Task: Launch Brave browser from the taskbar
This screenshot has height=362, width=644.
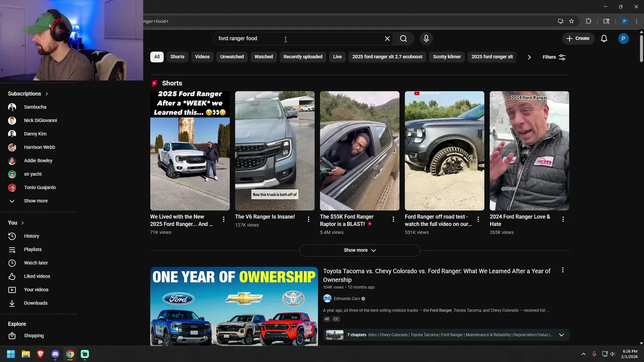Action: (40, 354)
